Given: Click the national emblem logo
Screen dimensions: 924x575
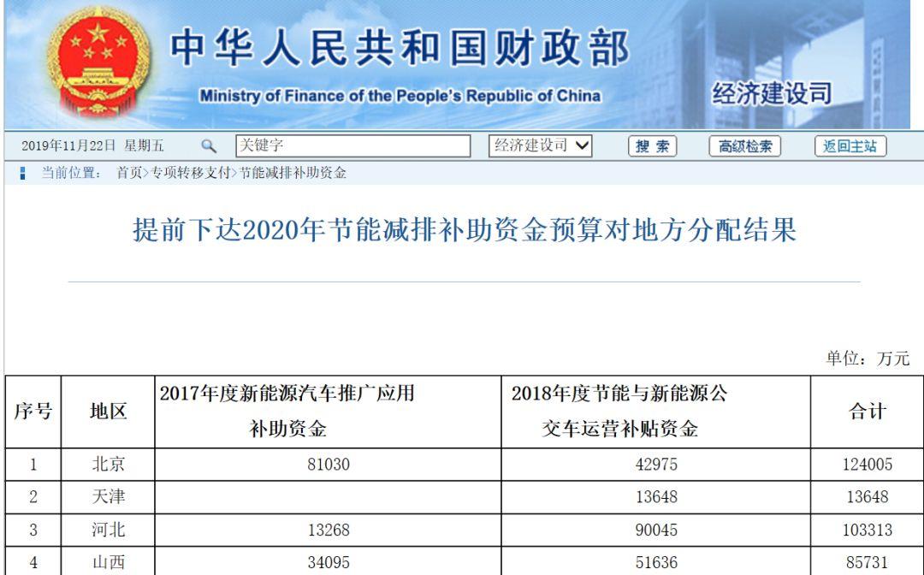Looking at the screenshot, I should (x=99, y=62).
